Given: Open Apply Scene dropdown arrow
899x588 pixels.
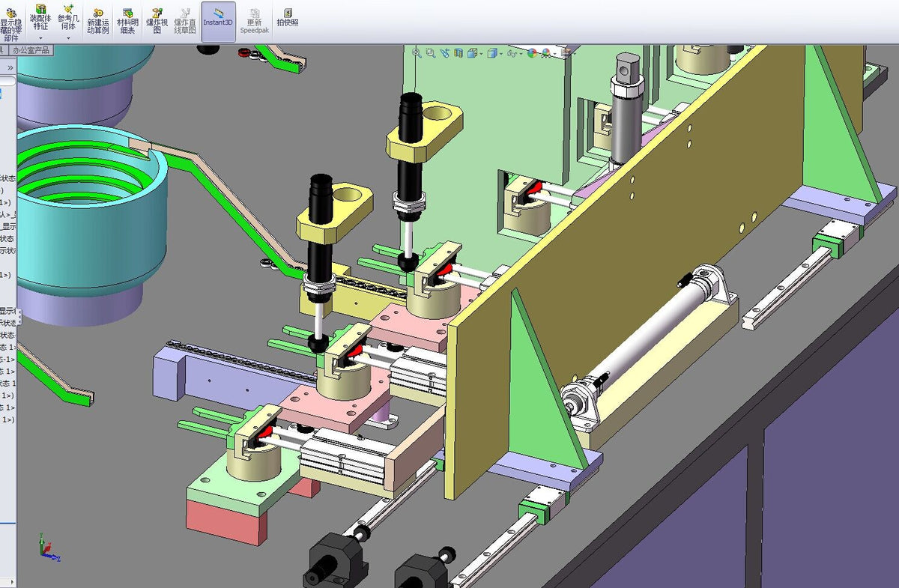Looking at the screenshot, I should (555, 53).
